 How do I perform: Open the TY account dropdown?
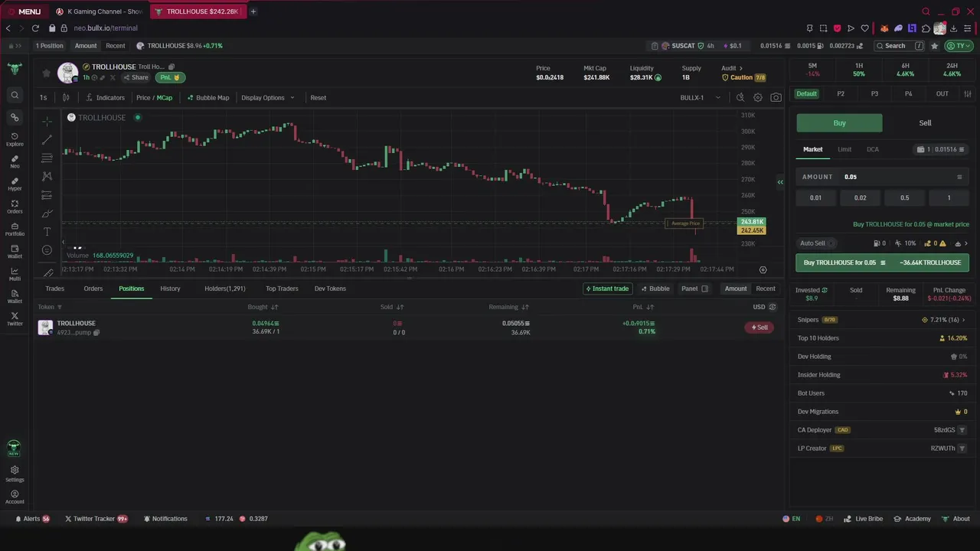click(960, 46)
